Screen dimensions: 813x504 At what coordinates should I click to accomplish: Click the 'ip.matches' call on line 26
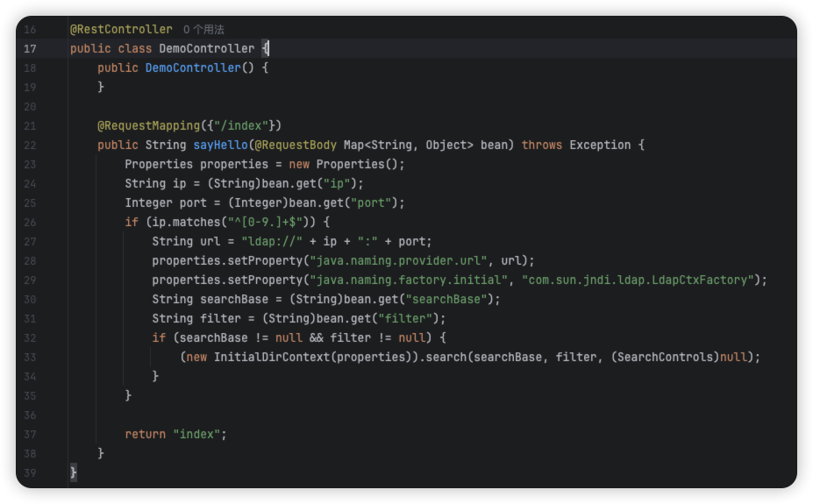tap(186, 223)
